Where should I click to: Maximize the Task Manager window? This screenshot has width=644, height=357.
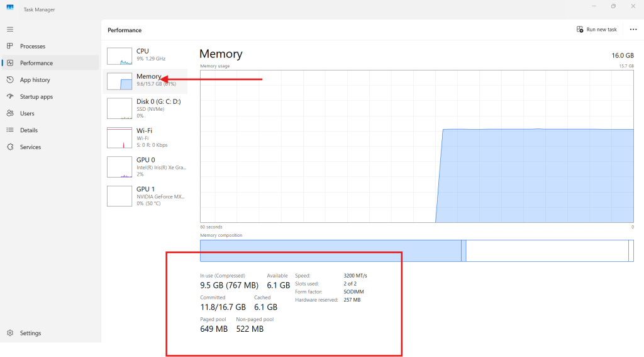613,6
